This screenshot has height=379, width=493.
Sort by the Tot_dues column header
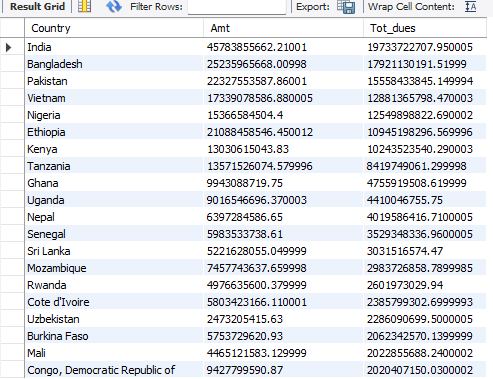425,28
